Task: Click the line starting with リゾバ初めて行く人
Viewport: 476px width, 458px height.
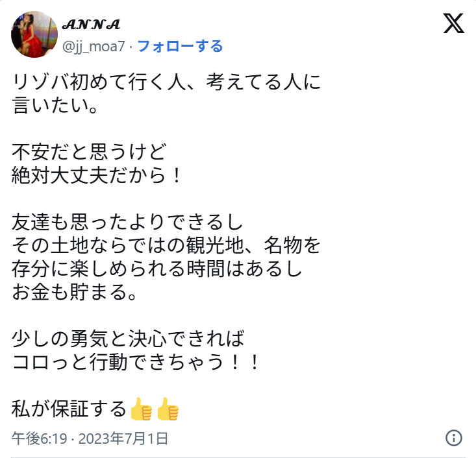Action: click(166, 82)
